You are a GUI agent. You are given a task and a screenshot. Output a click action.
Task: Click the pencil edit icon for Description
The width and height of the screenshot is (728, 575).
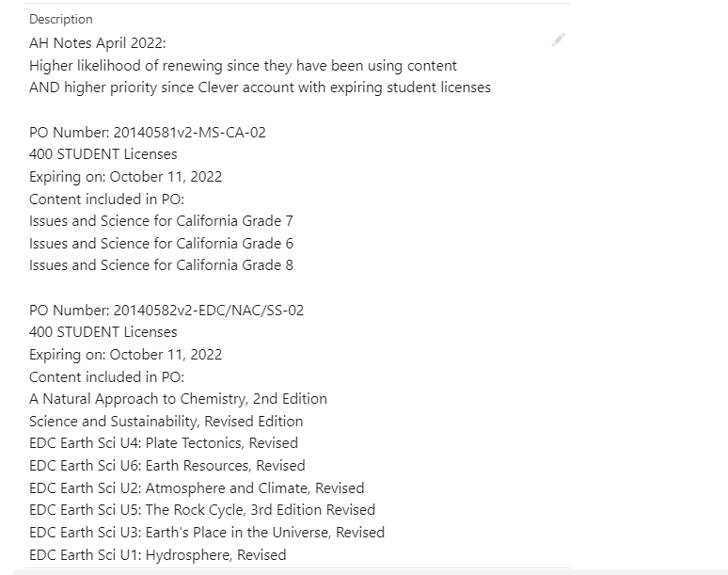coord(559,40)
